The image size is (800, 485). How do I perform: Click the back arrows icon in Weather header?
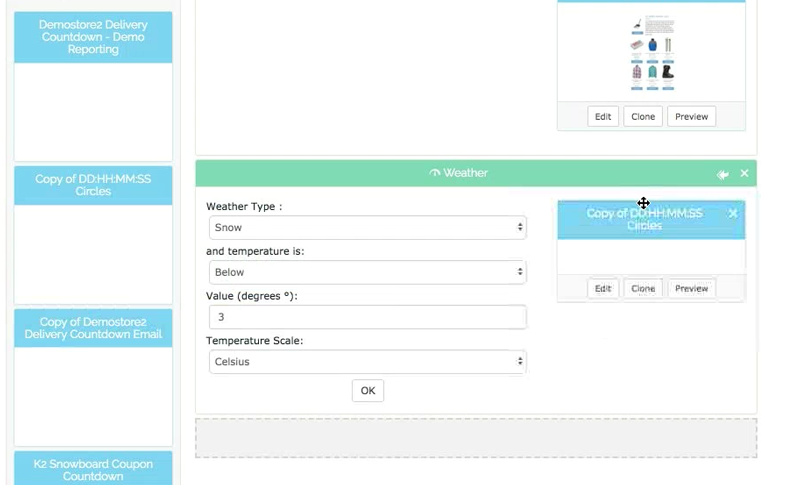pos(722,174)
